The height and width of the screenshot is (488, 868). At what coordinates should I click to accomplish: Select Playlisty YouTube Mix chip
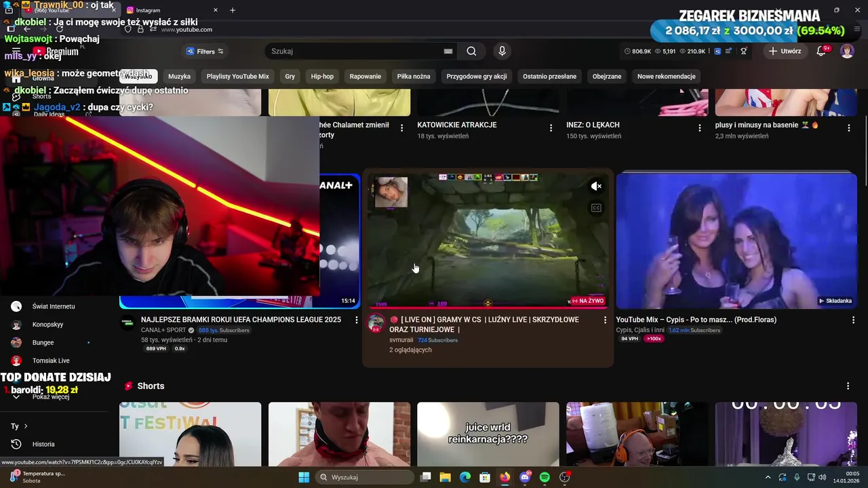point(237,77)
